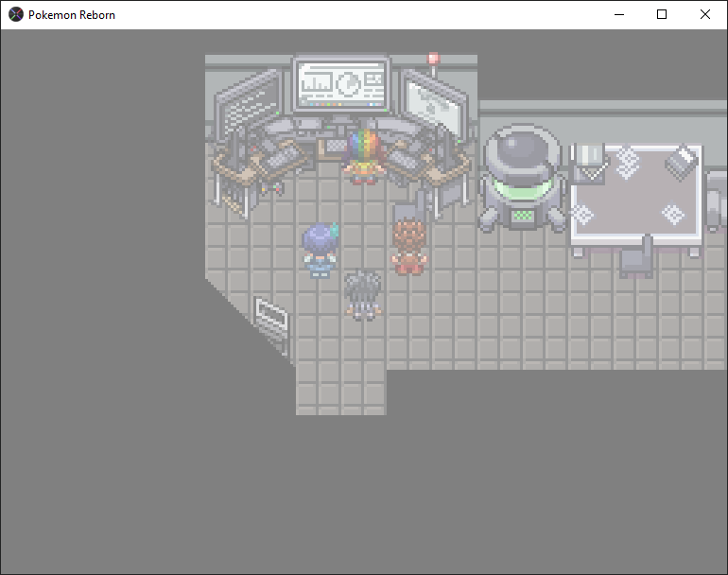728x575 pixels.
Task: Click the sign board on the diagonal wall
Action: point(272,316)
